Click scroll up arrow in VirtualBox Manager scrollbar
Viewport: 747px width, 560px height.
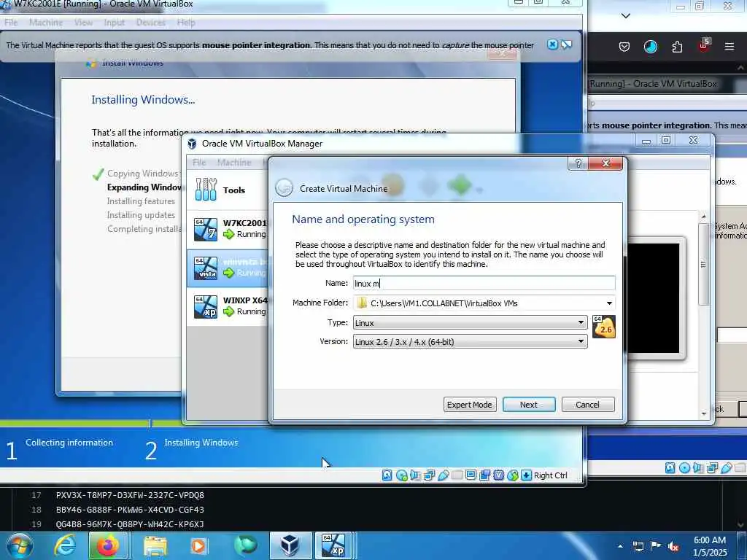[704, 217]
